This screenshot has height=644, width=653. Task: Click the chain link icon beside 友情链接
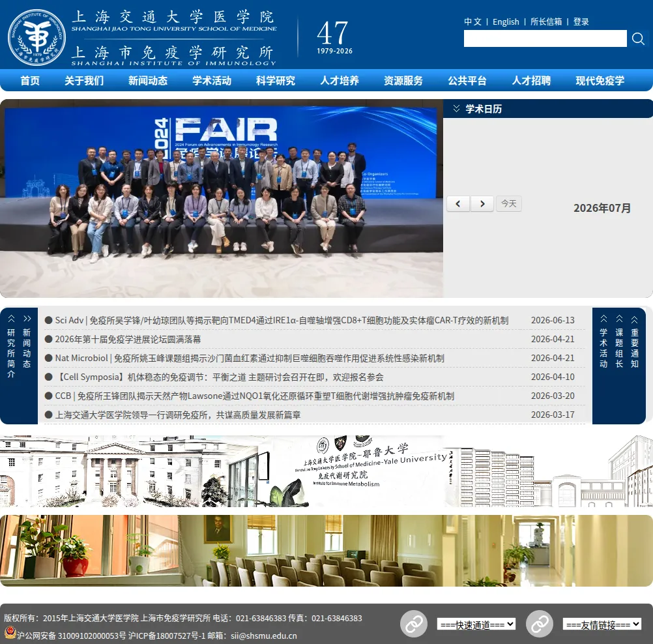tap(540, 624)
